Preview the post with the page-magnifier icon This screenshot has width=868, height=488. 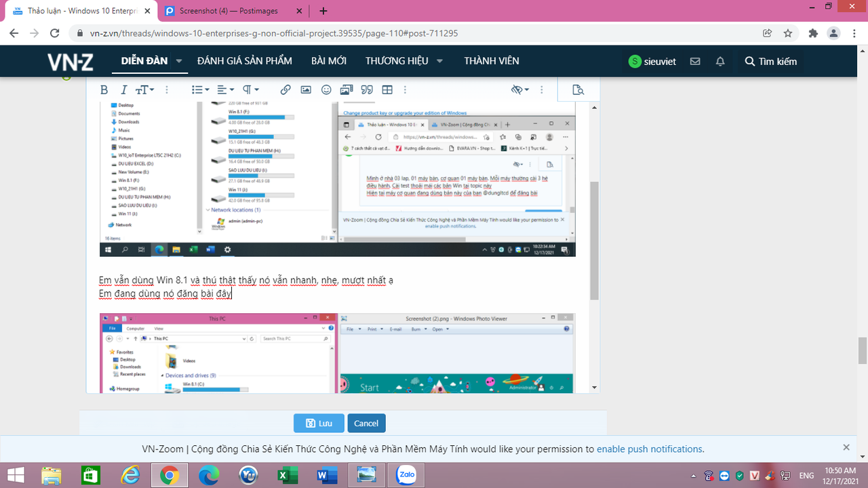(578, 89)
